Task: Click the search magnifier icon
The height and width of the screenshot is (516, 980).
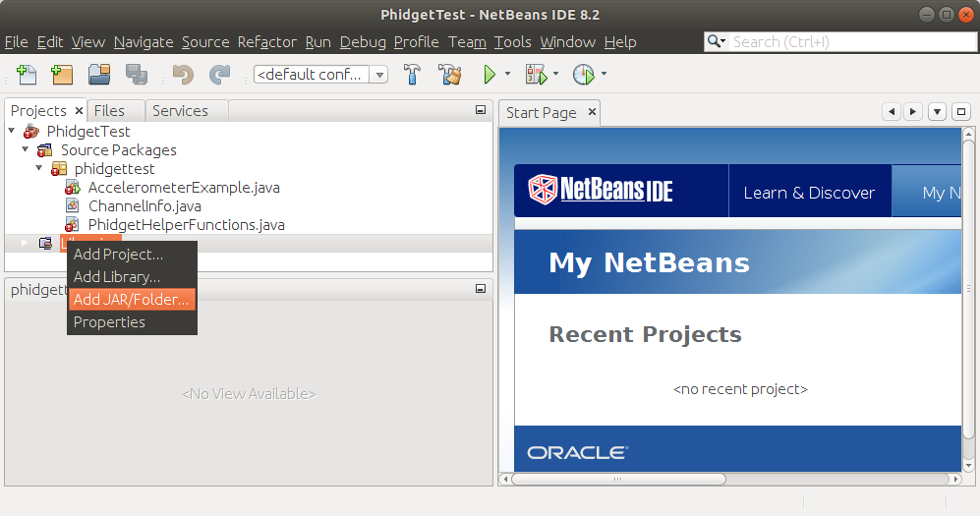Action: tap(716, 42)
